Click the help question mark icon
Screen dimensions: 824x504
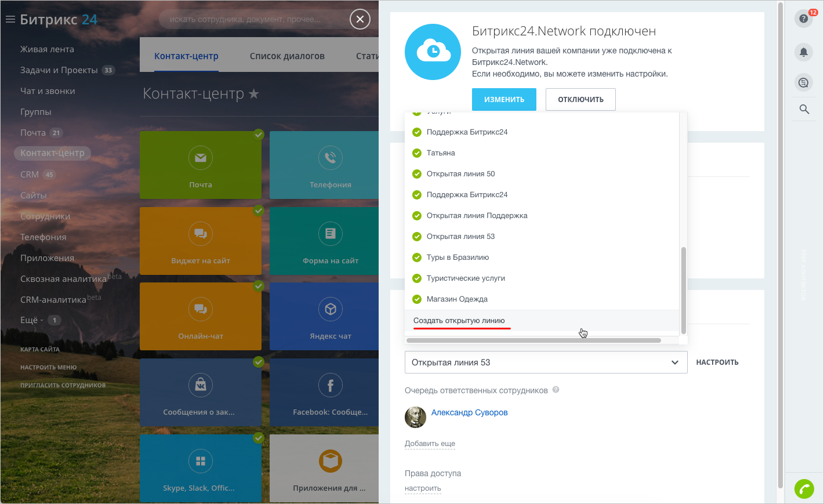tap(803, 19)
